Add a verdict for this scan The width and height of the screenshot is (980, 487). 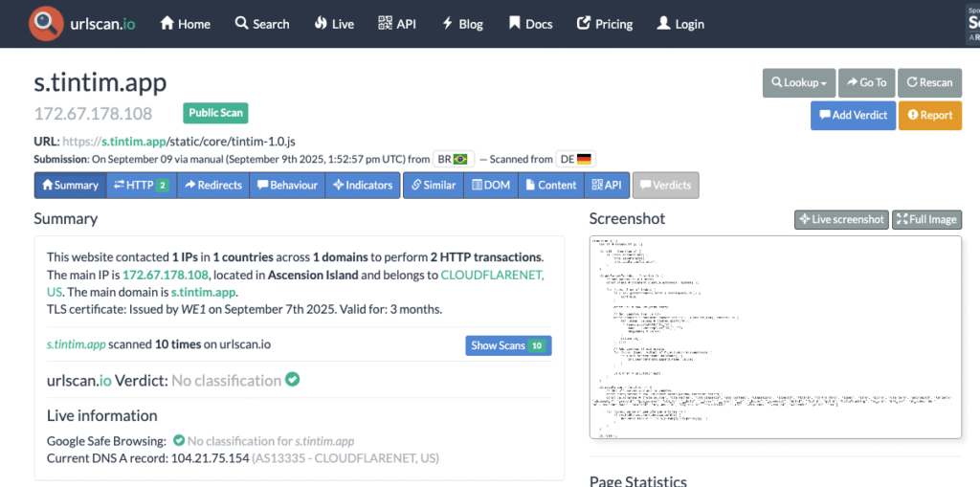(x=853, y=115)
